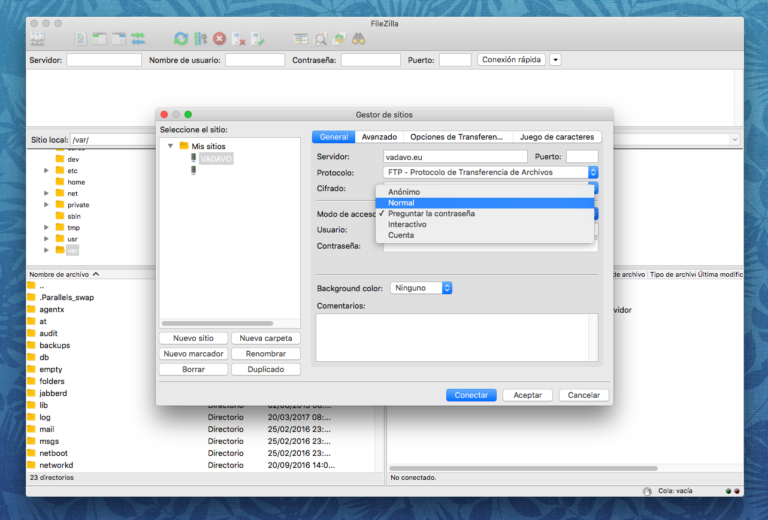This screenshot has width=768, height=520.
Task: Click the Renombrar button
Action: (x=265, y=354)
